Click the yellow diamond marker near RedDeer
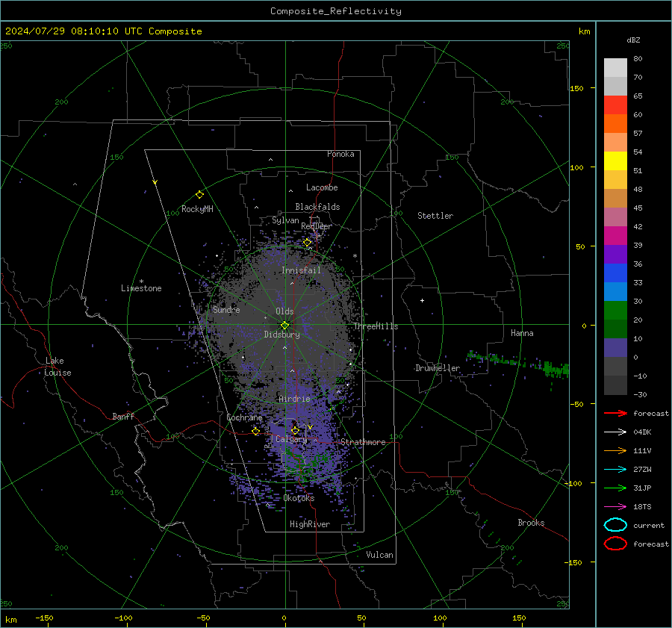Screen dimensions: 672x628 pos(307,243)
